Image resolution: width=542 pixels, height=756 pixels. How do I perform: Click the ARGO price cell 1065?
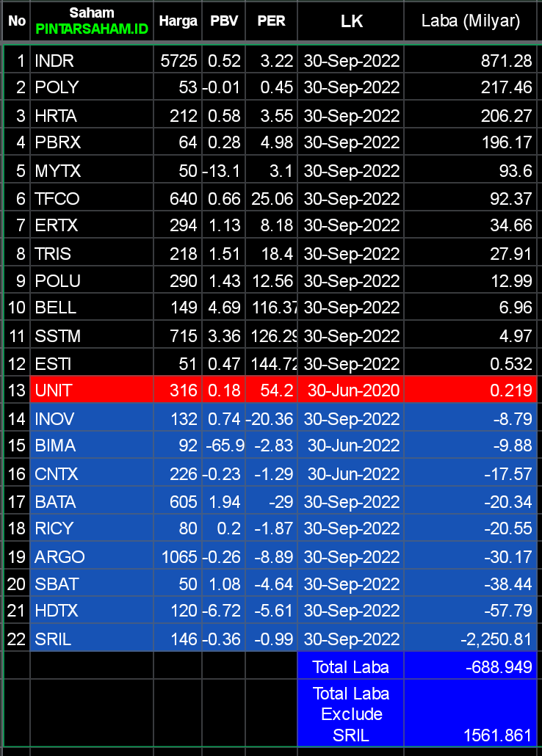[x=179, y=557]
